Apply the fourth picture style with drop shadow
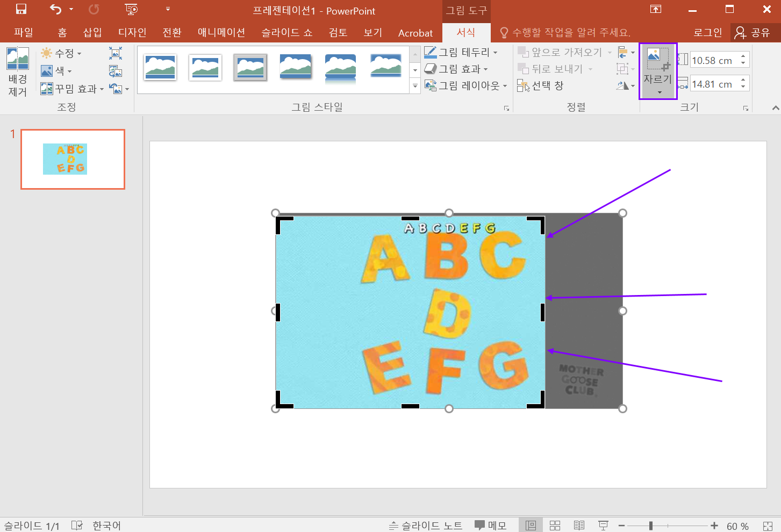The image size is (781, 532). (296, 67)
